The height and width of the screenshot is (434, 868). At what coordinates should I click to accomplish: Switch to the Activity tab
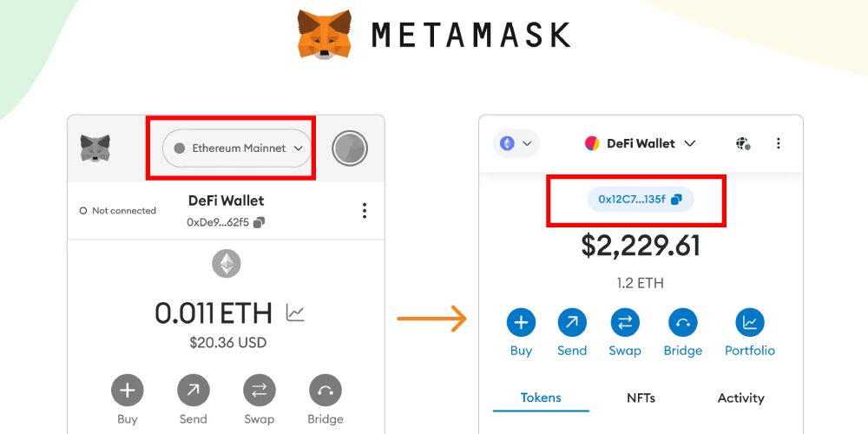coord(740,398)
